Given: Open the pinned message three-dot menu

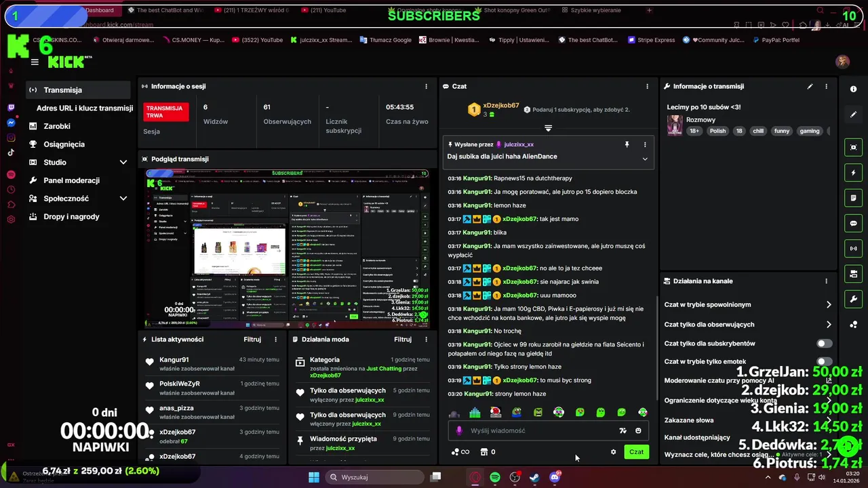Looking at the screenshot, I should (x=644, y=144).
